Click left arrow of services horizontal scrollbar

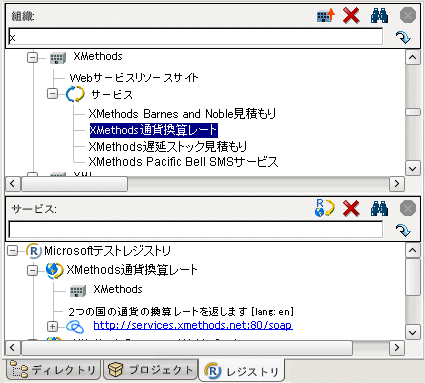(x=13, y=348)
